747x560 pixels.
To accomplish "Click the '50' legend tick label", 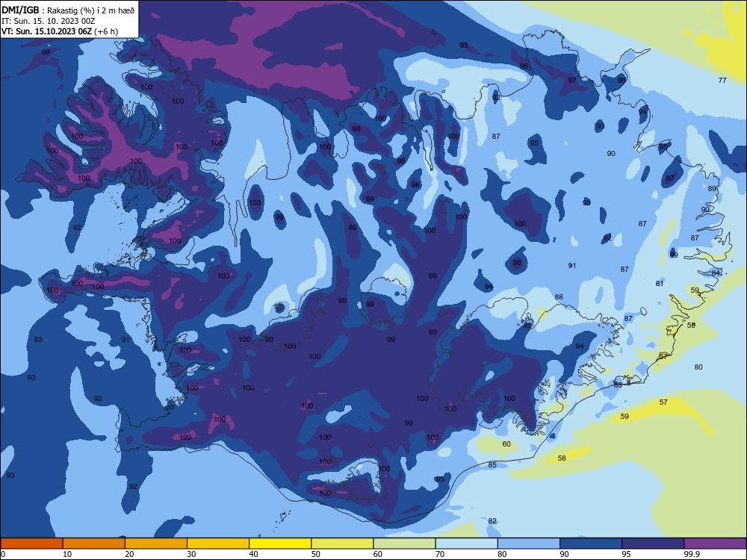I will click(316, 554).
